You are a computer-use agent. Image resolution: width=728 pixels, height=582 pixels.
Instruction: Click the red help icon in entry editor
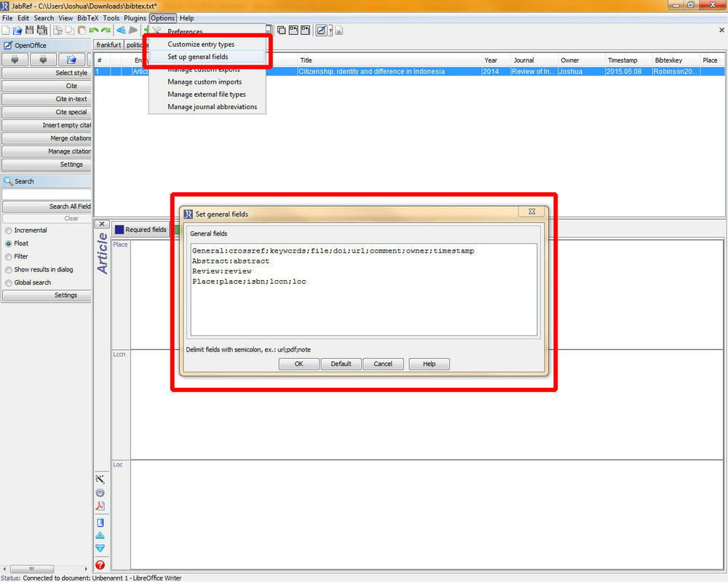(100, 565)
